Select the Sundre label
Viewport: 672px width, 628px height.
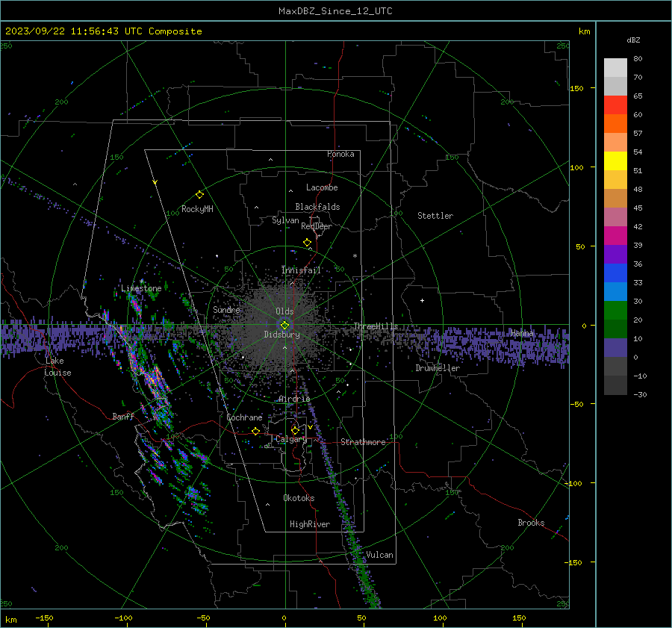tap(226, 309)
